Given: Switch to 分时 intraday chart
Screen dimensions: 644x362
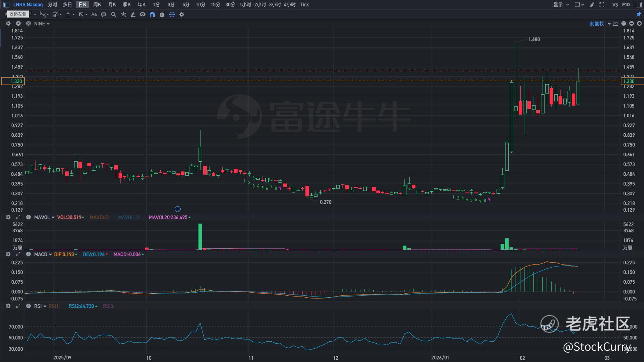Looking at the screenshot, I should (53, 5).
